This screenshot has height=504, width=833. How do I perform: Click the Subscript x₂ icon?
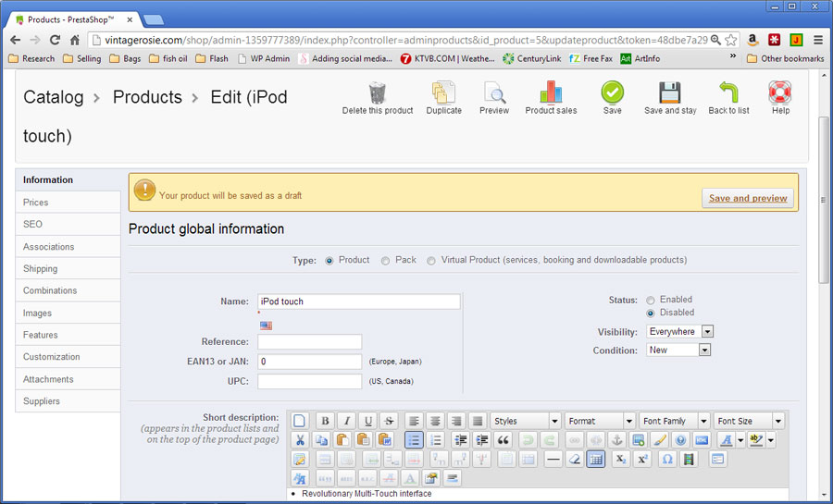[620, 459]
